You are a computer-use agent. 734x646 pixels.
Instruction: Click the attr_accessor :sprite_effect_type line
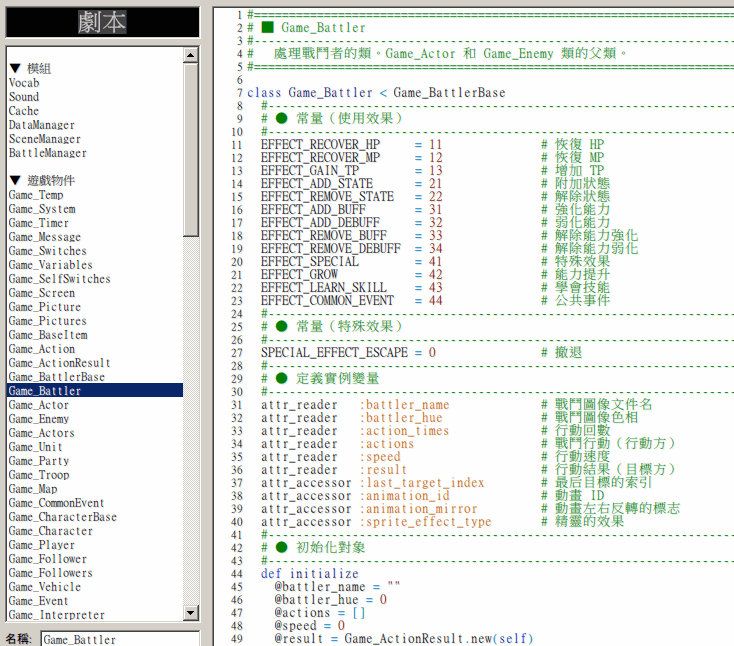376,522
